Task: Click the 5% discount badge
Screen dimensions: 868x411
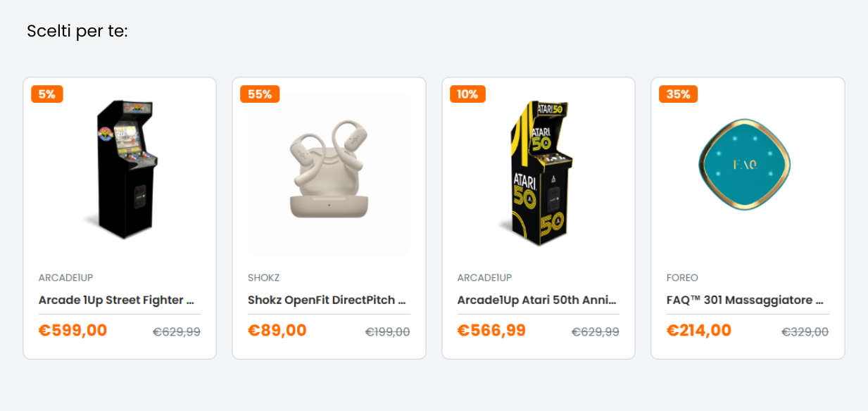Action: pos(47,94)
